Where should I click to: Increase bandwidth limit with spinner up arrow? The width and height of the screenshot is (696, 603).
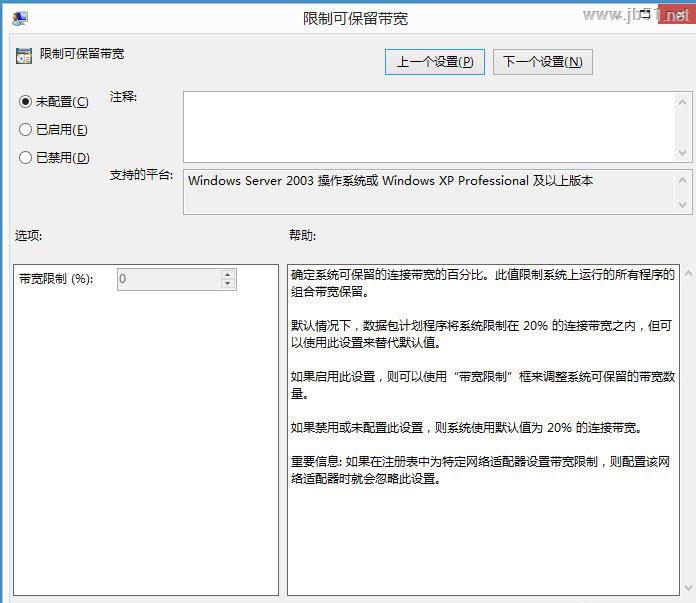pos(228,274)
